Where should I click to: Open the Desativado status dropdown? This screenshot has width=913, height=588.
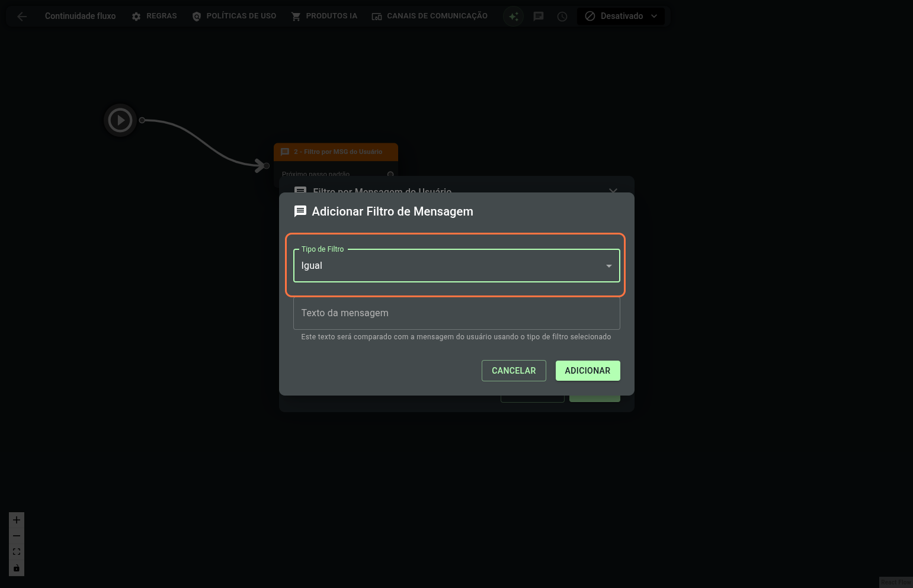click(x=621, y=17)
